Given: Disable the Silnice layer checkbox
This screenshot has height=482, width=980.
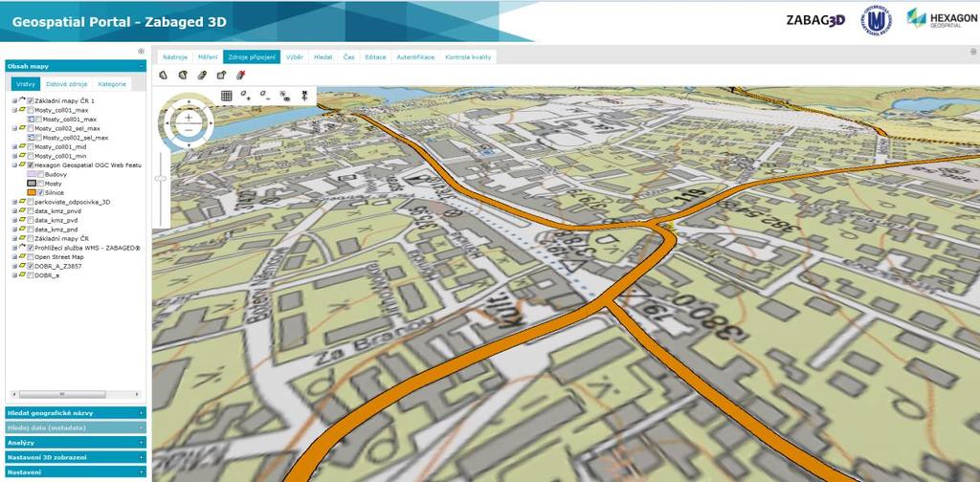Looking at the screenshot, I should (x=40, y=193).
